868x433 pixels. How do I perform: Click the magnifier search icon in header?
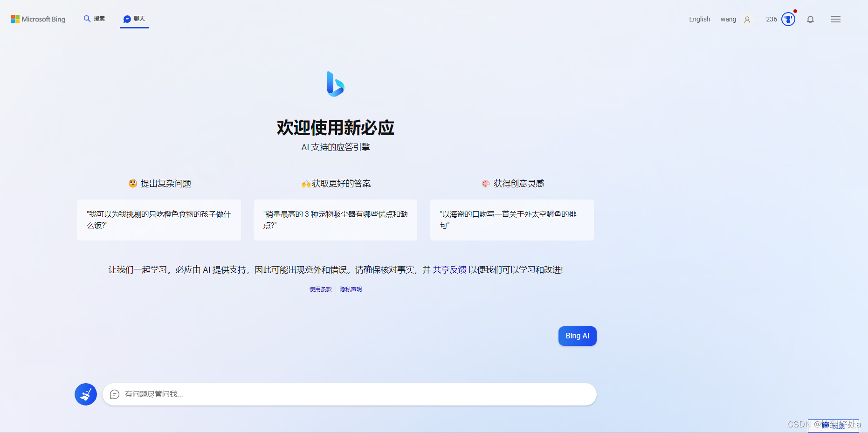pos(87,19)
